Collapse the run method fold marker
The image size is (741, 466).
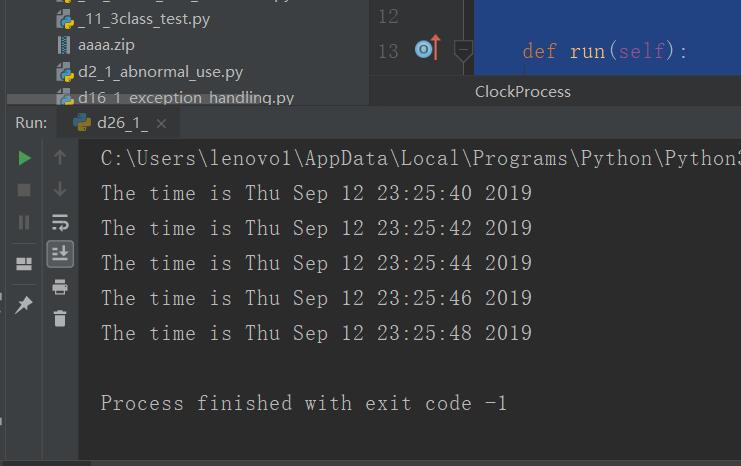pos(463,51)
